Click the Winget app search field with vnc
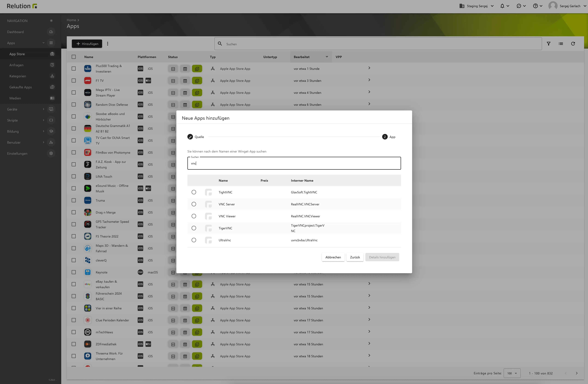This screenshot has height=384, width=588. [x=294, y=163]
